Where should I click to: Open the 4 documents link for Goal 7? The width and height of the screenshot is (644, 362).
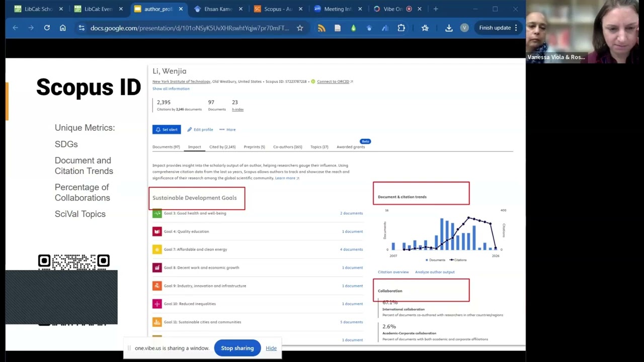351,249
